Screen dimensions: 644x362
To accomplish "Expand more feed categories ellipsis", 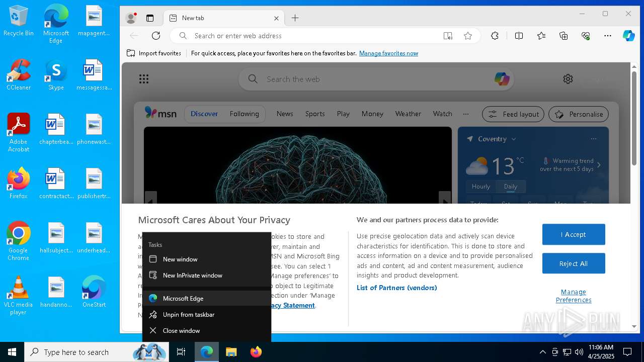I will pyautogui.click(x=466, y=114).
